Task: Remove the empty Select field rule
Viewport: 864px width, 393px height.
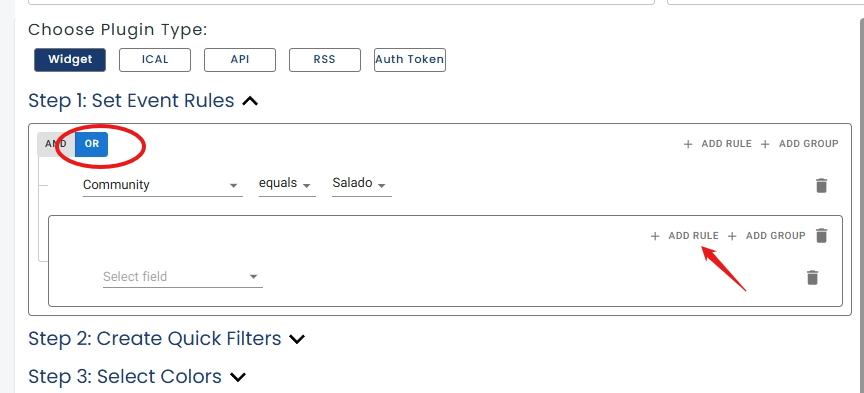Action: [x=812, y=277]
